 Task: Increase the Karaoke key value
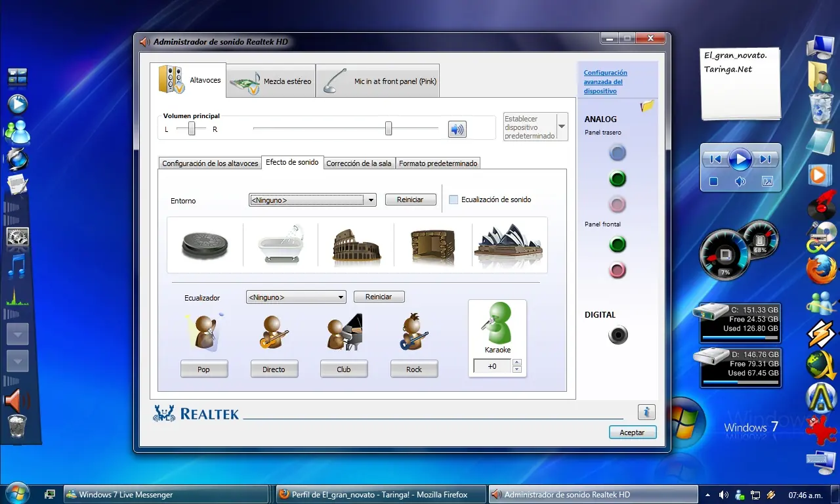pyautogui.click(x=517, y=363)
